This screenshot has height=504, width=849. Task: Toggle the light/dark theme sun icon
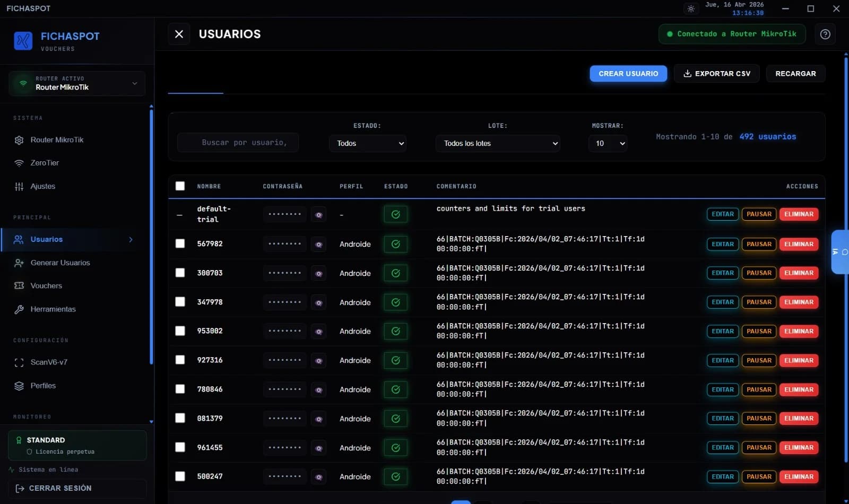(x=690, y=8)
